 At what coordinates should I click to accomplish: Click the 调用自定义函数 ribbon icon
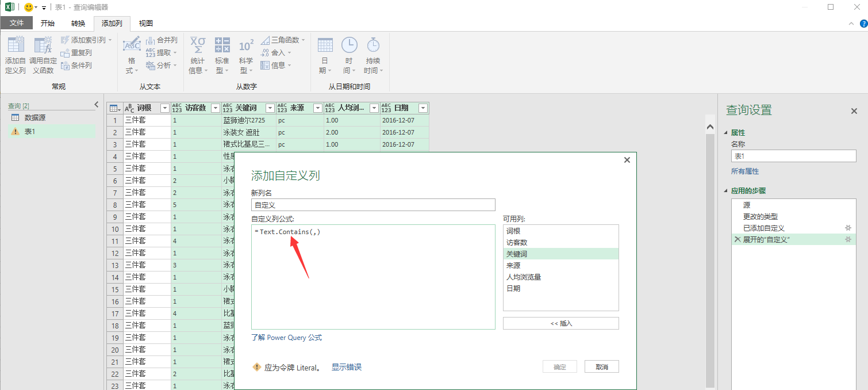point(43,45)
